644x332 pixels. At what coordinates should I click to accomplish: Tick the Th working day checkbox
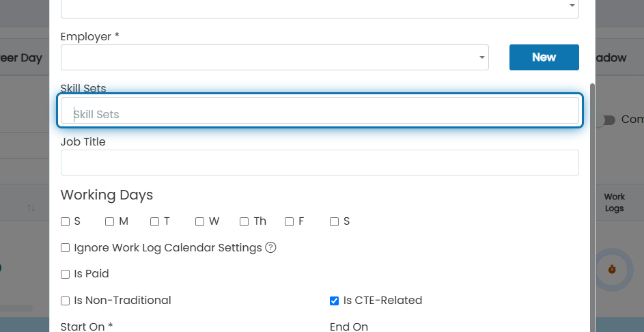coord(244,222)
